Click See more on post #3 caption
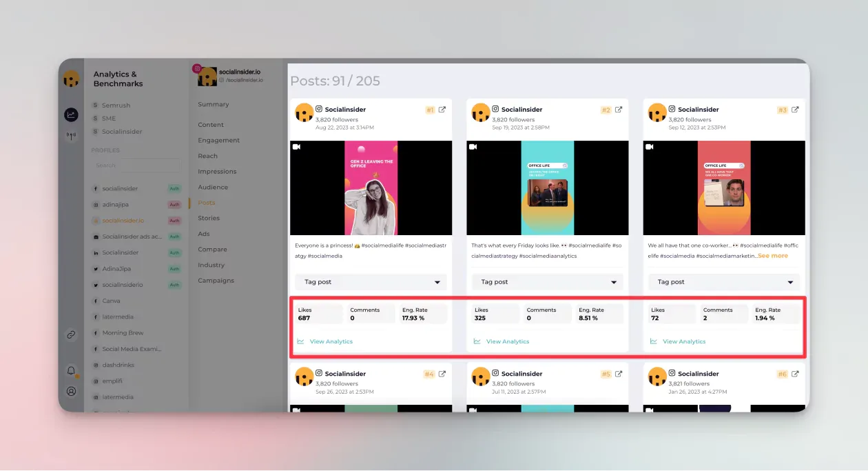 (773, 256)
